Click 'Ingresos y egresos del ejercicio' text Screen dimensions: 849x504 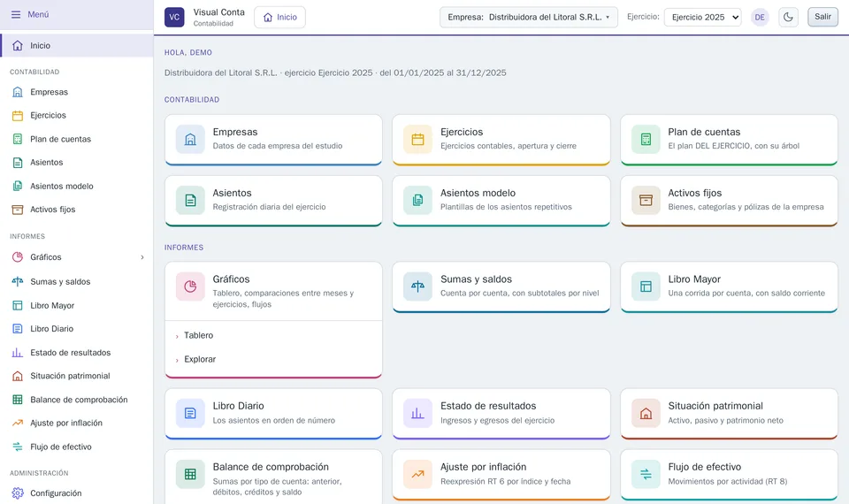click(497, 421)
